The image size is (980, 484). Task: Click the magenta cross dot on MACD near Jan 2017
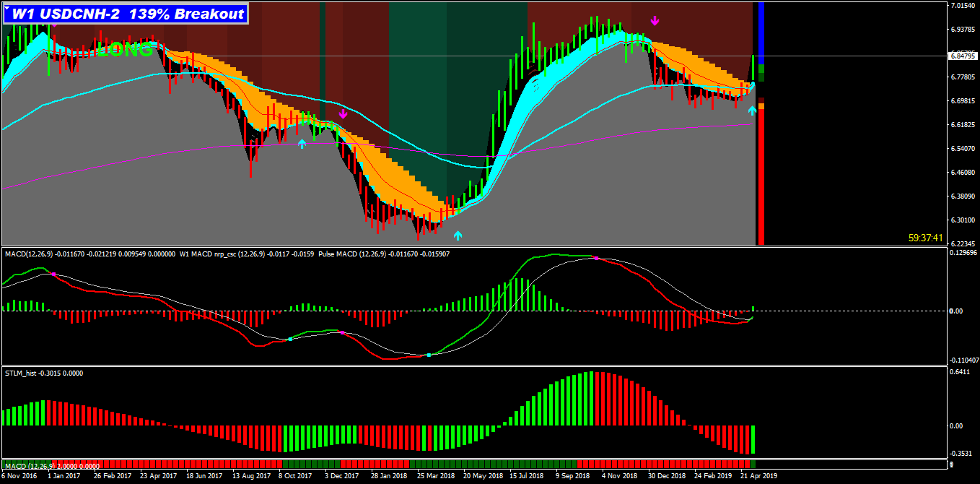click(53, 274)
